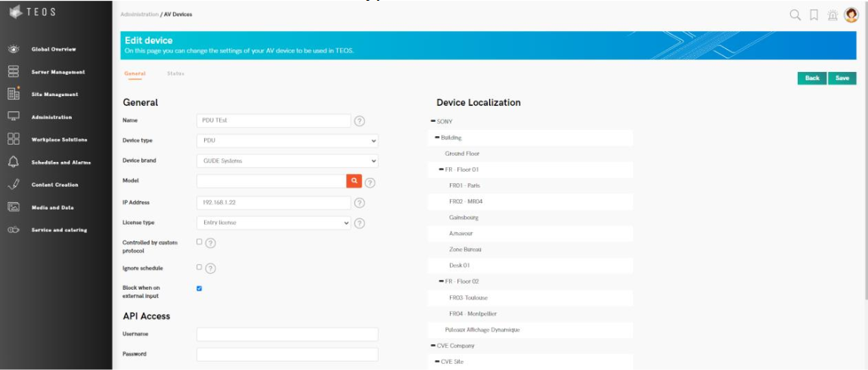The width and height of the screenshot is (868, 370).
Task: Open Global Overview eye icon in sidebar
Action: pyautogui.click(x=14, y=49)
